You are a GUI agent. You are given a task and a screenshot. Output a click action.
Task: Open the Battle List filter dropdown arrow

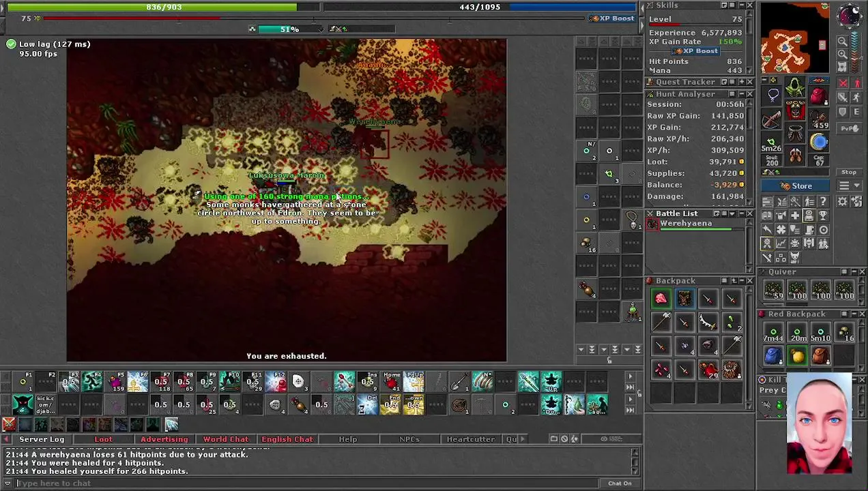coord(732,213)
